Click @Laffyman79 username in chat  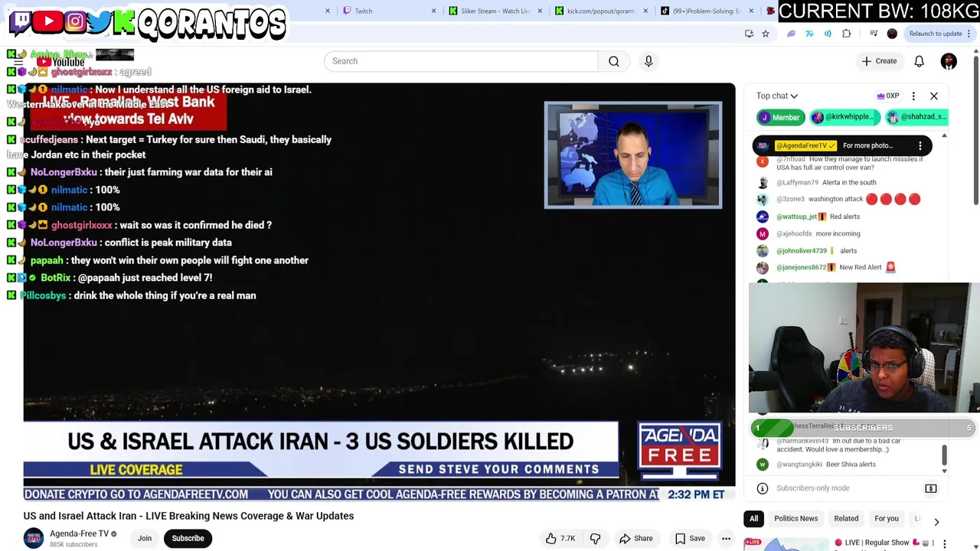click(797, 182)
